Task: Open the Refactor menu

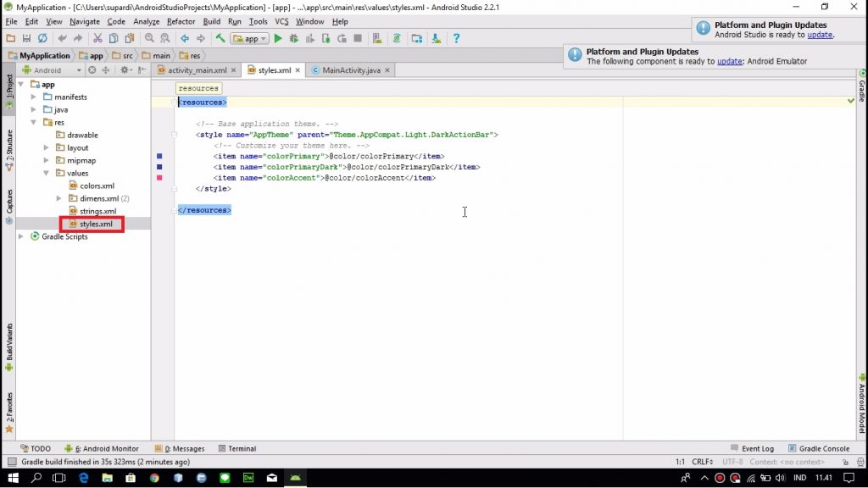Action: coord(181,21)
